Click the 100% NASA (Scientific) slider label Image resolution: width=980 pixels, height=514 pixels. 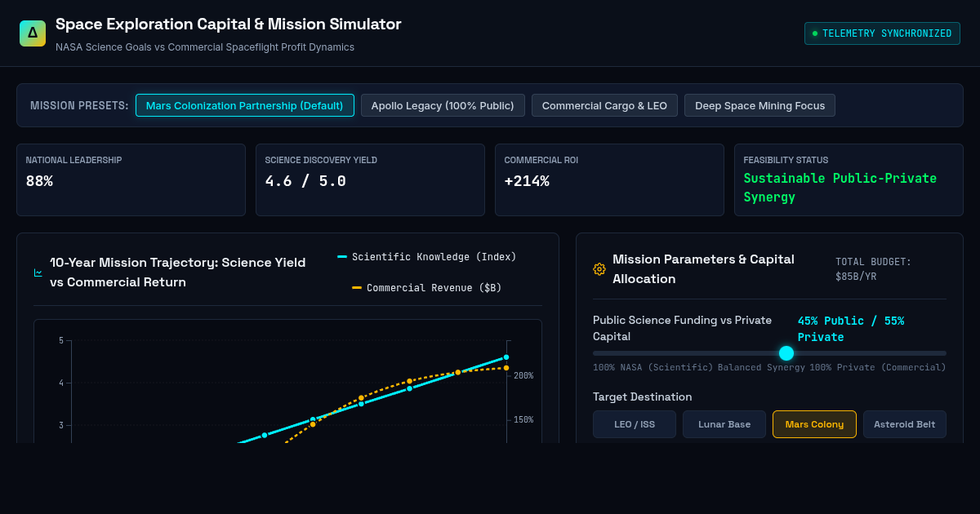(653, 367)
